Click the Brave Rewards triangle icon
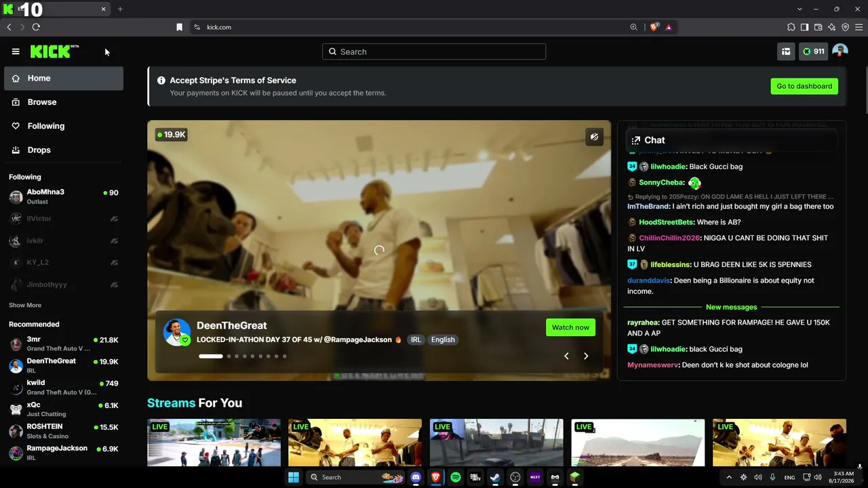This screenshot has width=868, height=488. click(669, 27)
